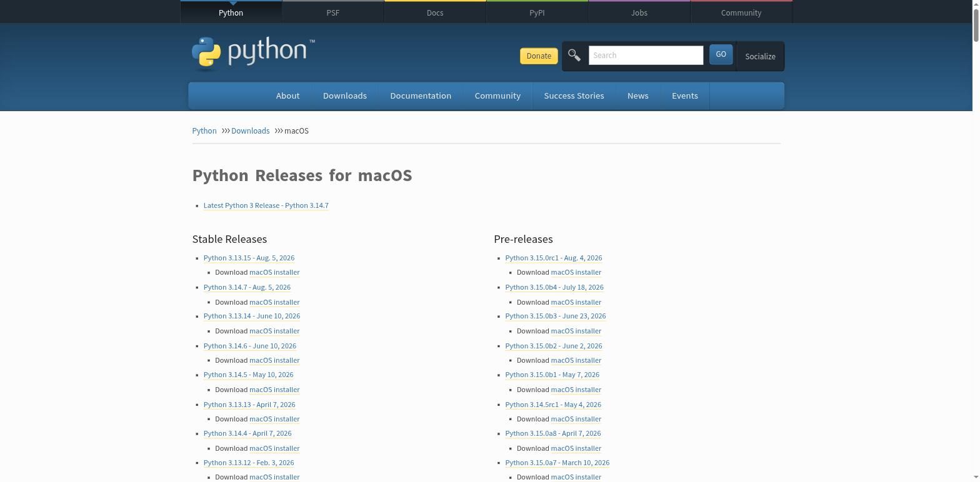Open Python 3.15.0a7 - March 10, 2026

pyautogui.click(x=557, y=463)
